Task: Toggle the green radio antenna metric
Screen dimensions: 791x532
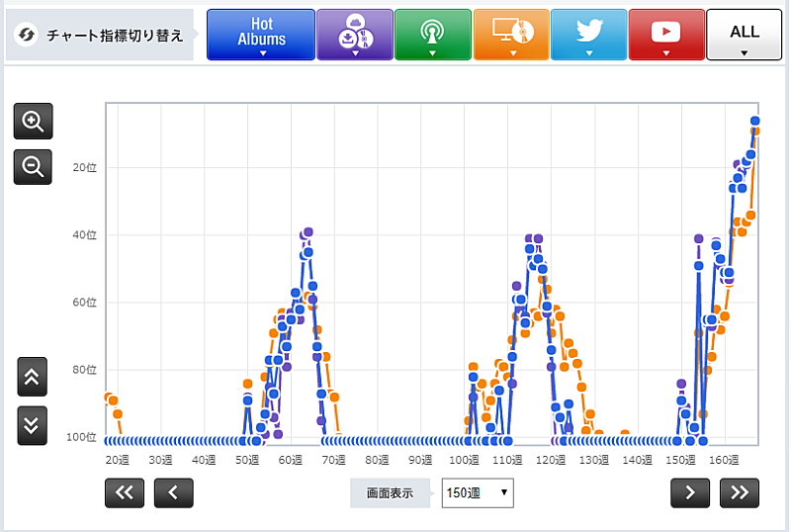Action: [x=432, y=35]
